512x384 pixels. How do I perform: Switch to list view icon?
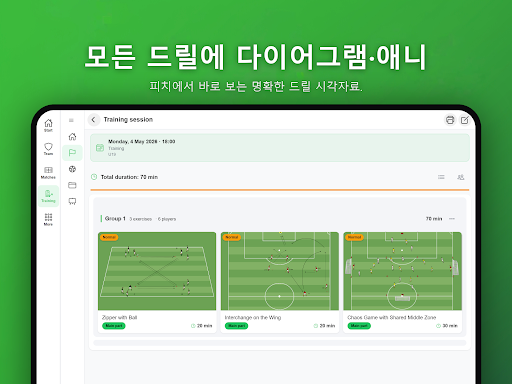coord(441,177)
